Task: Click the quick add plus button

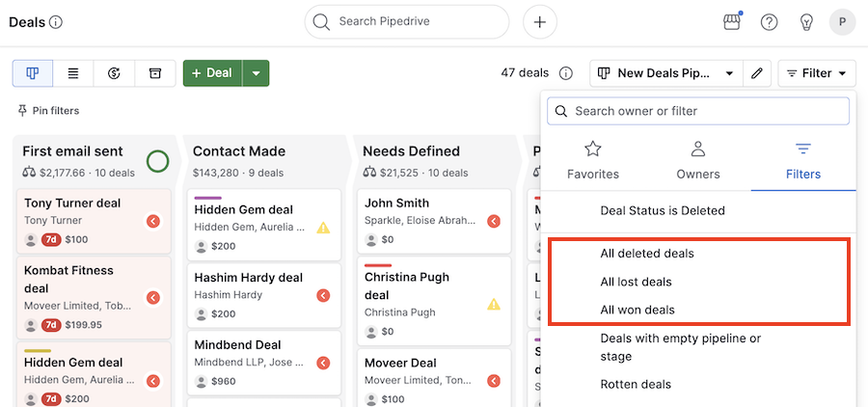Action: [x=539, y=22]
